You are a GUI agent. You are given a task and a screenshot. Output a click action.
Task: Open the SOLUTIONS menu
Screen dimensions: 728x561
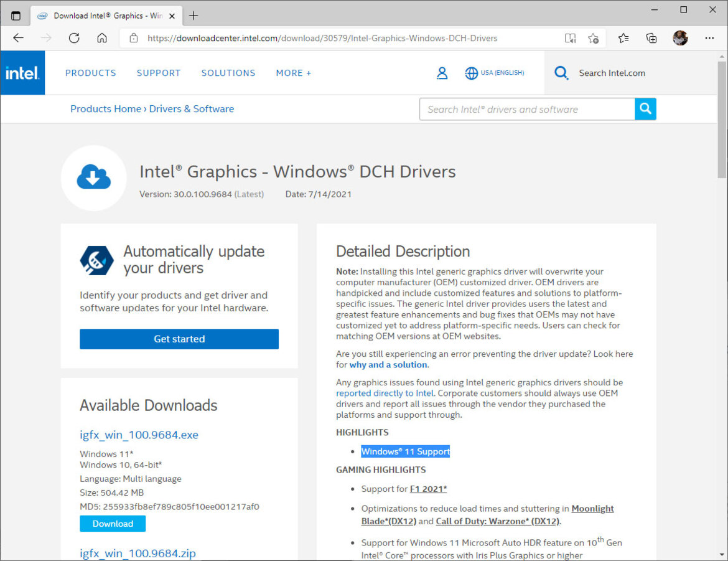point(228,73)
